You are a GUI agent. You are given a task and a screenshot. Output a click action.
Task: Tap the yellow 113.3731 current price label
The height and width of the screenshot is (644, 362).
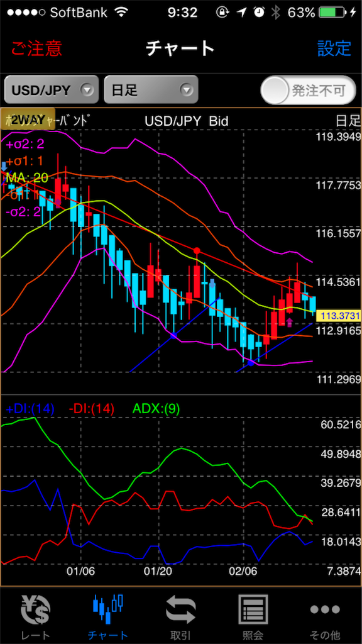click(339, 316)
